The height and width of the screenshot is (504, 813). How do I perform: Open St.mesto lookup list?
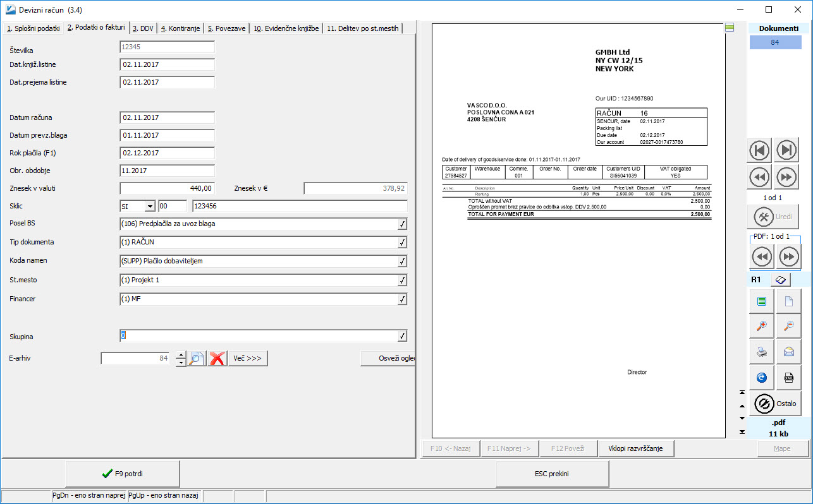(x=402, y=280)
